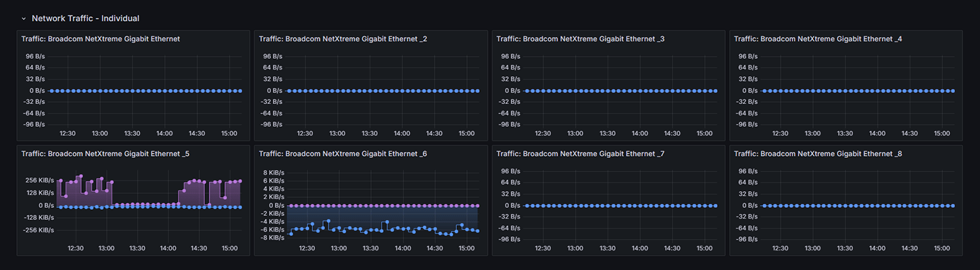The width and height of the screenshot is (980, 270).
Task: Click the 13:30 time label in Ethernet _8 graph
Action: click(845, 248)
